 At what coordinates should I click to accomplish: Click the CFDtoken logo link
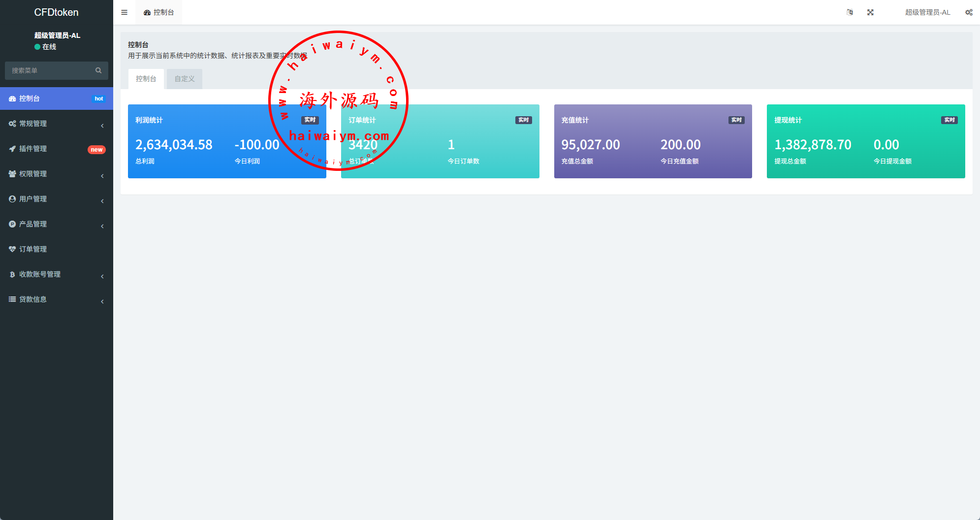56,12
